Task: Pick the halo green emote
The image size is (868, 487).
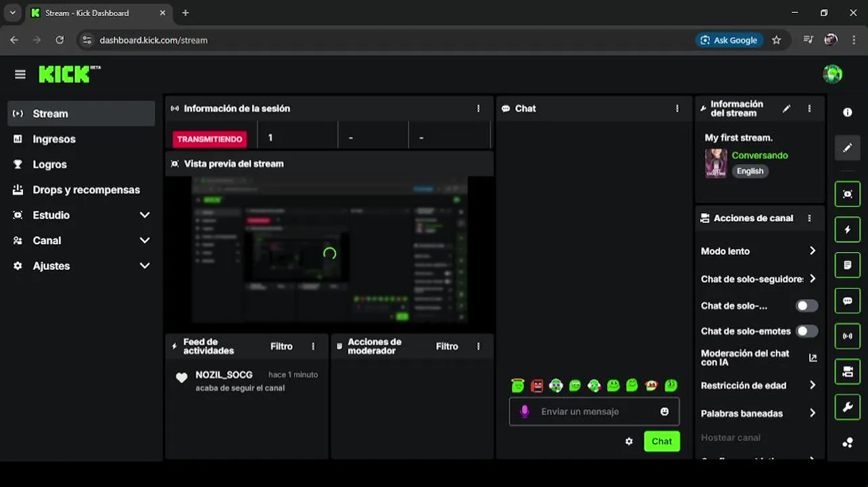Action: click(518, 386)
